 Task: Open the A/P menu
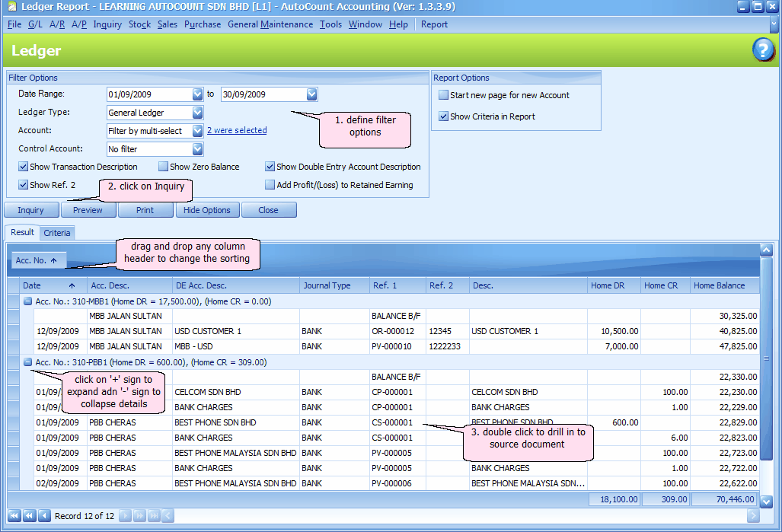tap(79, 24)
